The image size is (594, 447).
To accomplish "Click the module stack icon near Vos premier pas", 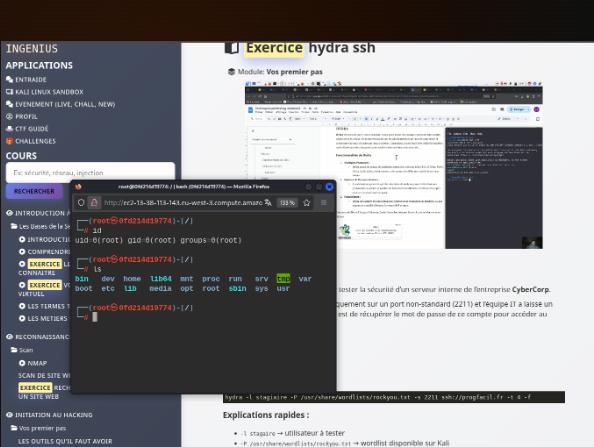I will click(231, 72).
